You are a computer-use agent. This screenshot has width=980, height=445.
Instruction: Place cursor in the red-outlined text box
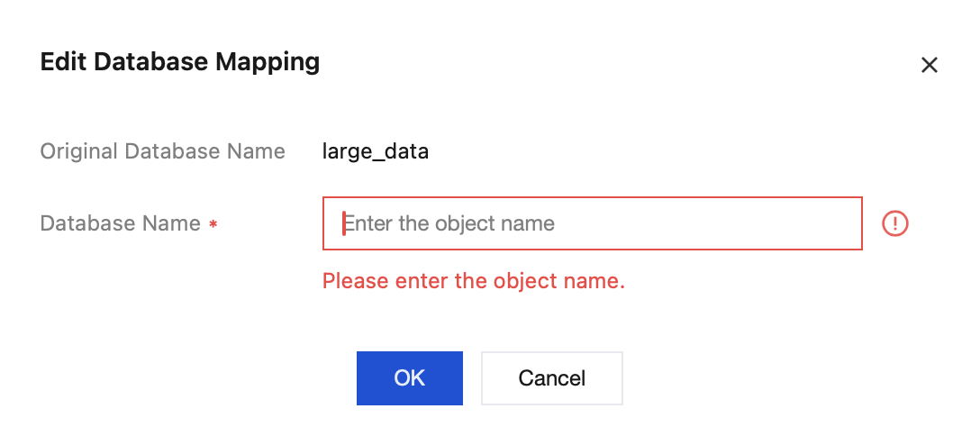click(x=592, y=223)
